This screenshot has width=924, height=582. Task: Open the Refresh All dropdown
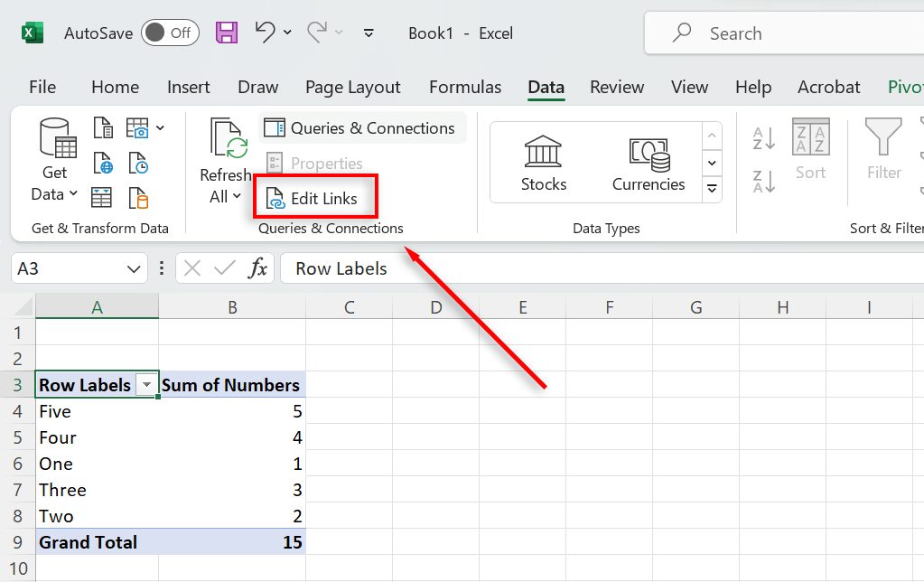225,196
